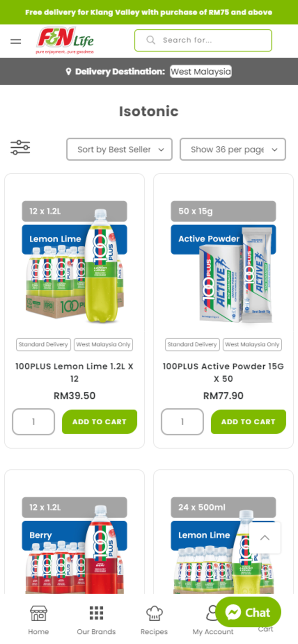This screenshot has height=644, width=298.
Task: Tap the Home store icon
Action: [38, 614]
